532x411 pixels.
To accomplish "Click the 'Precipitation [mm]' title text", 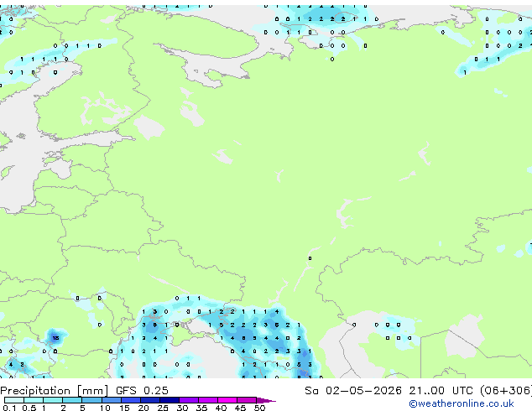I will point(55,391).
